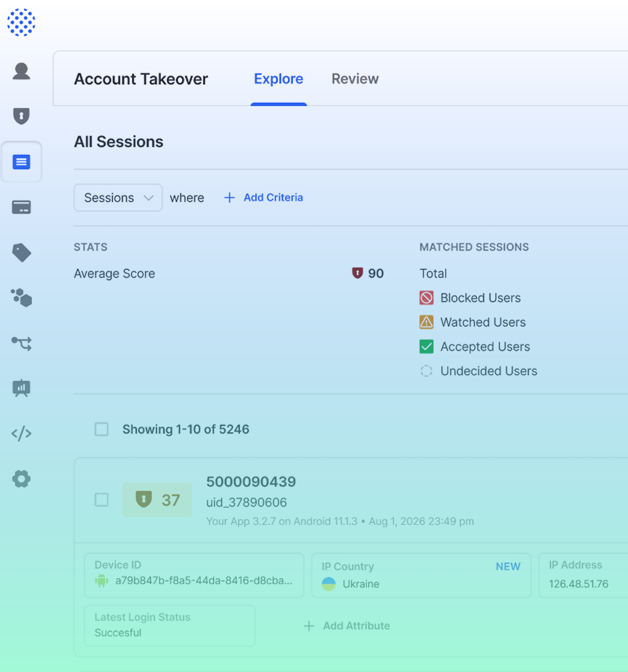
Task: Click the Ukraine flag icon
Action: [328, 584]
